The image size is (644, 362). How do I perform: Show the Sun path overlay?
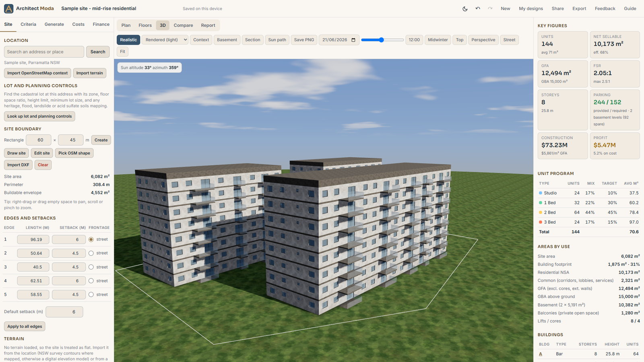coord(277,40)
